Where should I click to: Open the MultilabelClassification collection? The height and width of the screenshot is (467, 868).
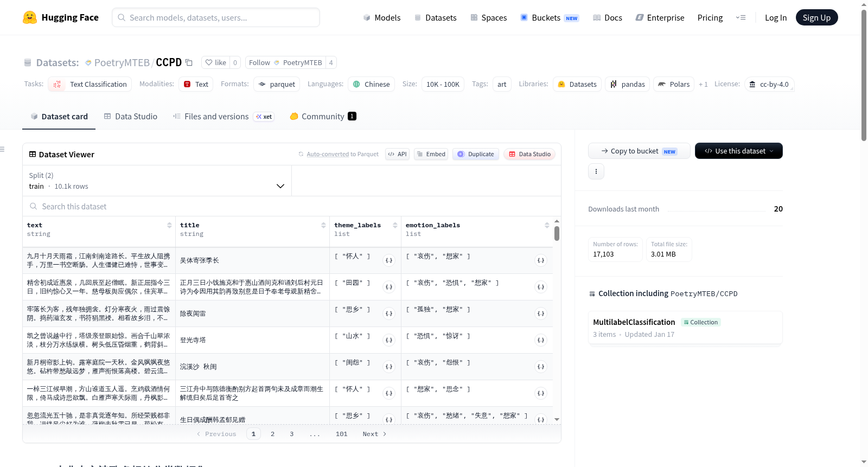(x=685, y=328)
